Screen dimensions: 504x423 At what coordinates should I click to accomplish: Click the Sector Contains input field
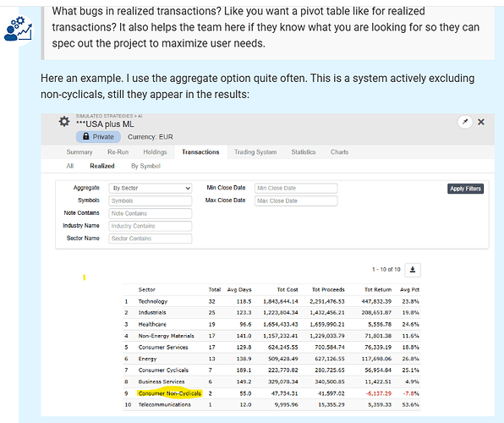click(x=151, y=239)
